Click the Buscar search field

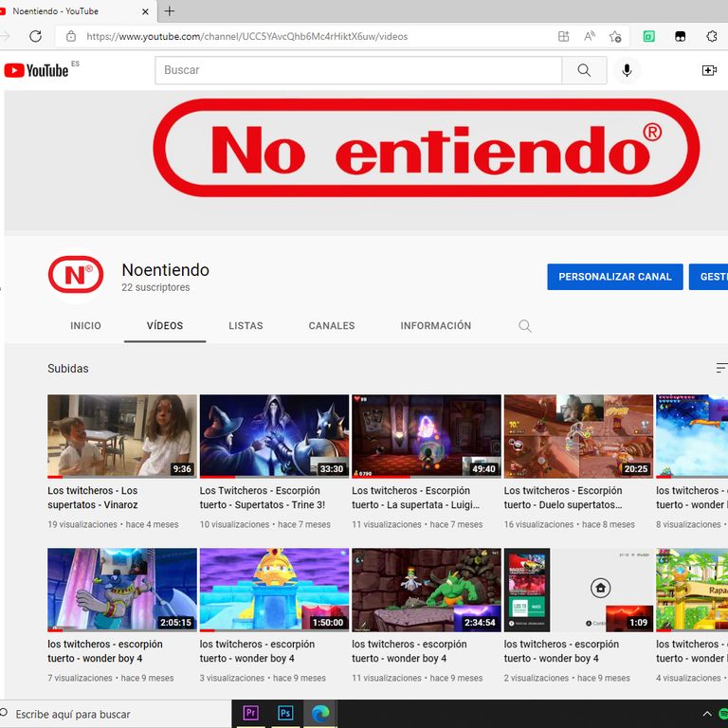point(358,70)
